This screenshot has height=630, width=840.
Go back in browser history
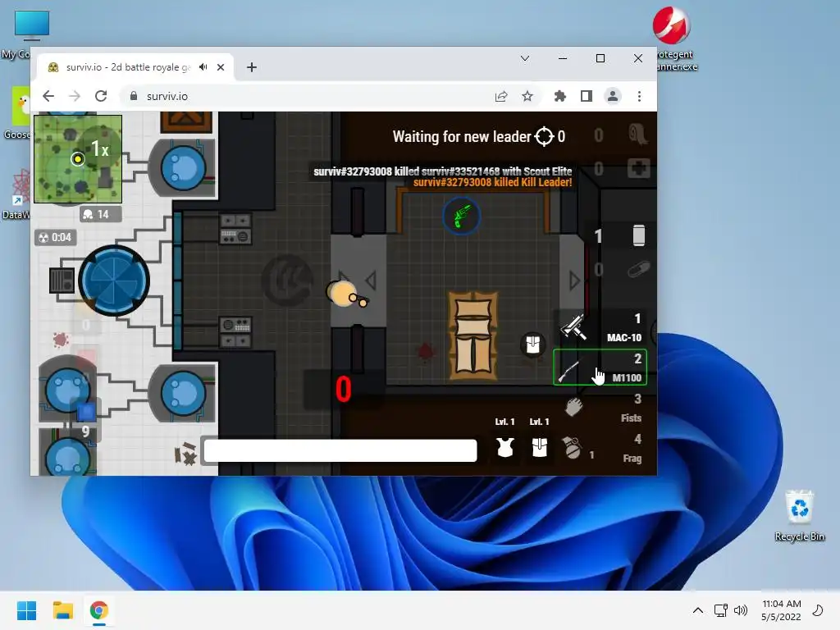click(x=48, y=96)
